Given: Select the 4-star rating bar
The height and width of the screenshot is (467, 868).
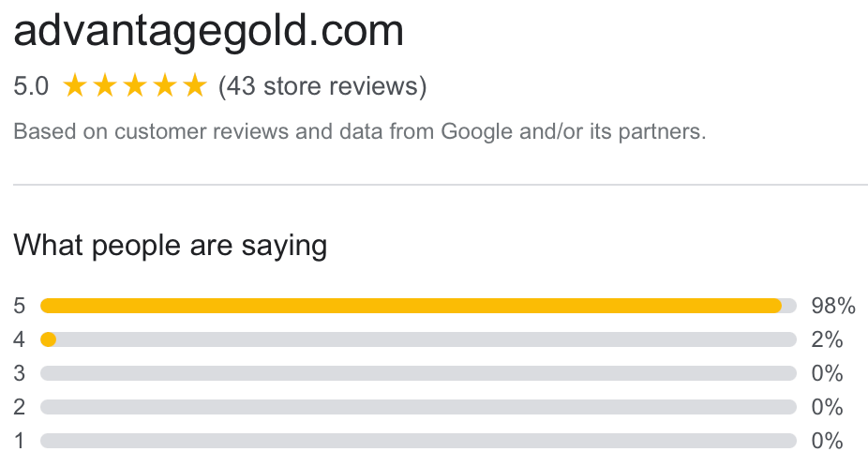Looking at the screenshot, I should pos(418,339).
